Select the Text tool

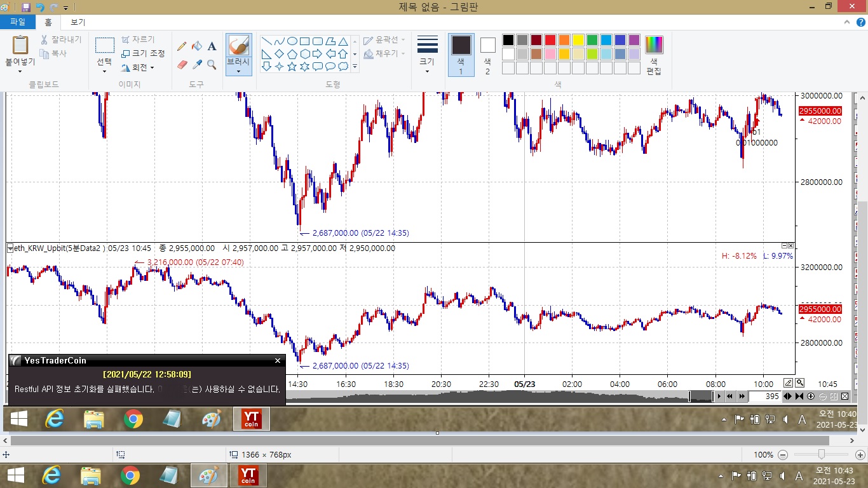point(212,46)
